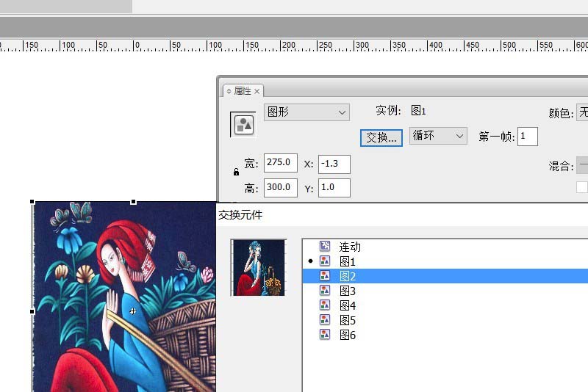
Task: Click the lock icon beside width and height
Action: (x=236, y=172)
